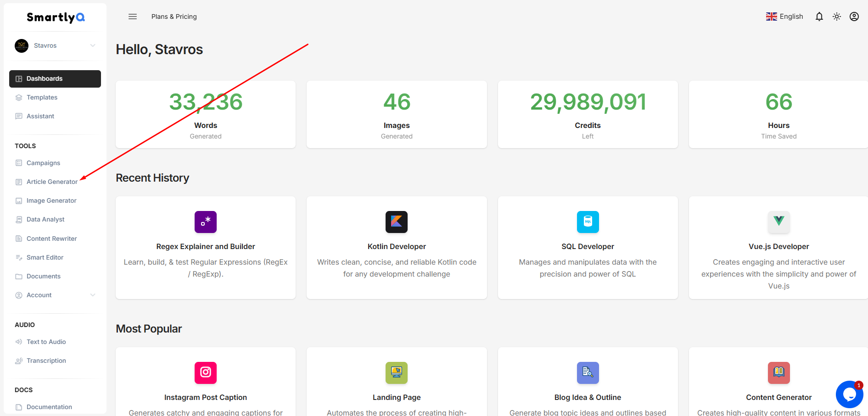This screenshot has width=868, height=416.
Task: Open the SQL Developer icon
Action: tap(588, 222)
